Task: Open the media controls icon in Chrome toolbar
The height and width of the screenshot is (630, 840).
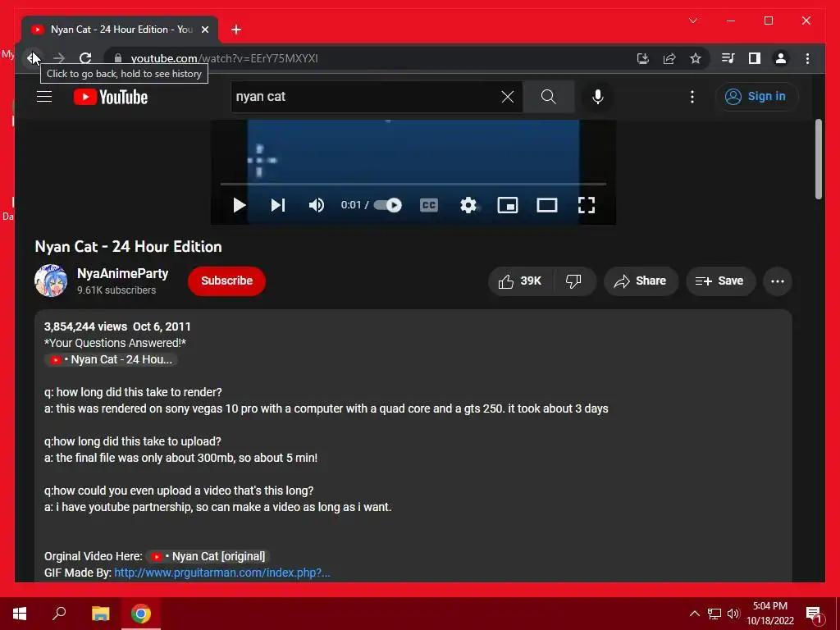Action: point(728,58)
